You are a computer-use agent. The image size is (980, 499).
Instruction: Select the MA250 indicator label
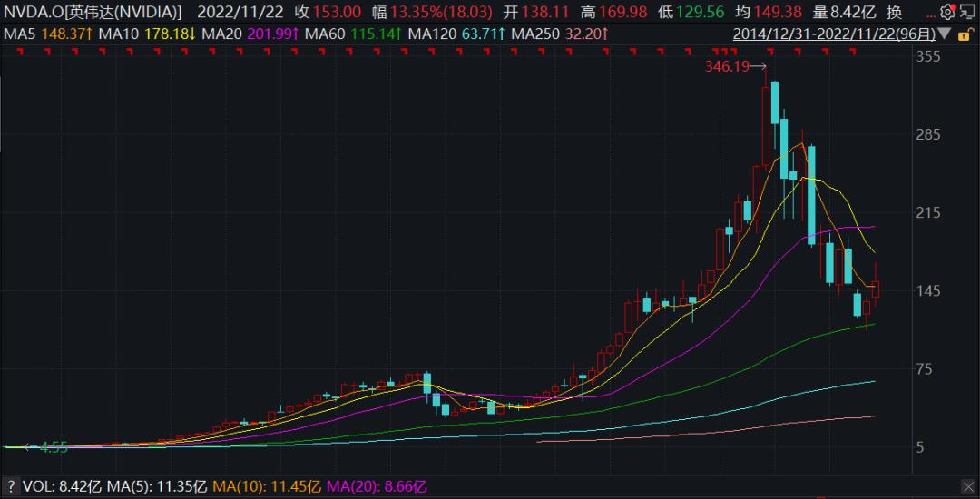point(561,34)
